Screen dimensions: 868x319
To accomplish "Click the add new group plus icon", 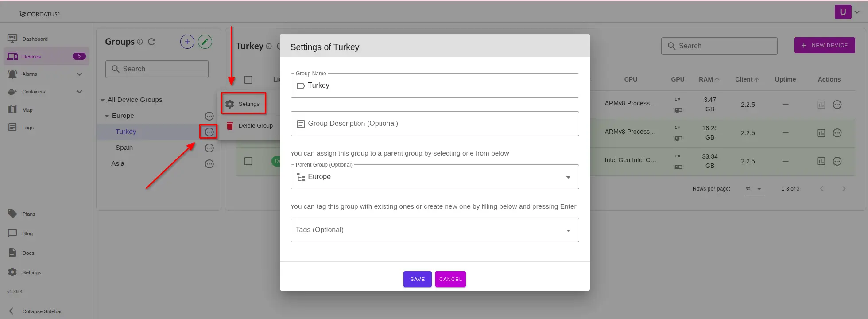I will [187, 42].
